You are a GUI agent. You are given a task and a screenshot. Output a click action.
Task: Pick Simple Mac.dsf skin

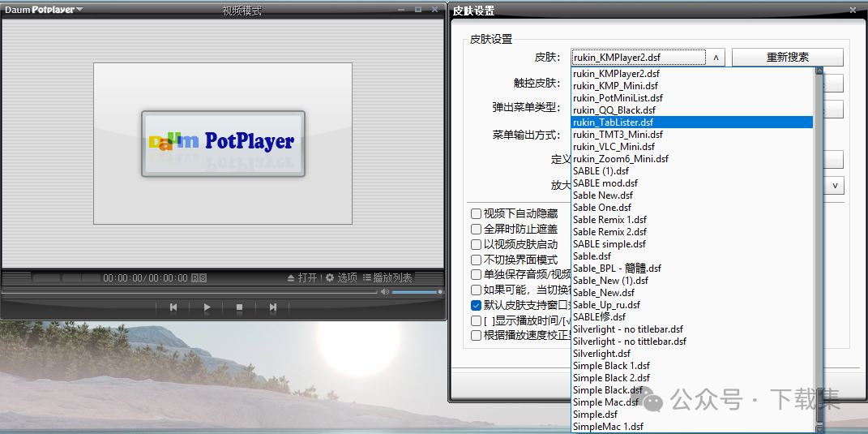click(x=692, y=402)
